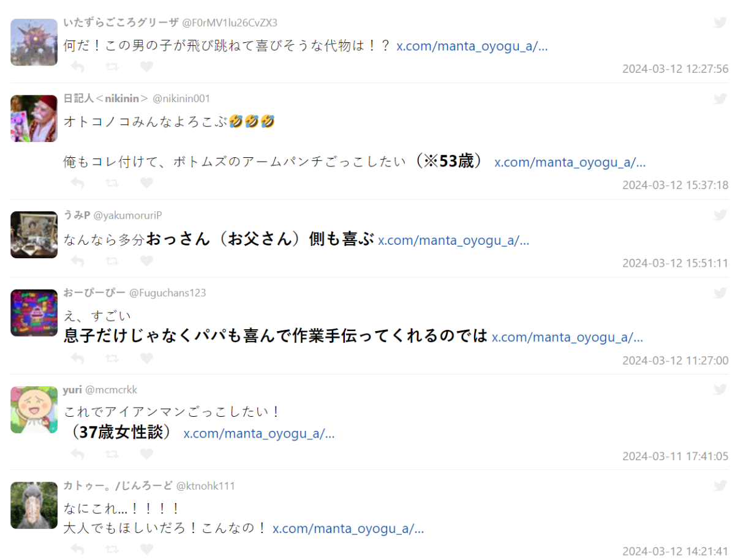Click retweet icon on nikinin001's tweet

112,182
